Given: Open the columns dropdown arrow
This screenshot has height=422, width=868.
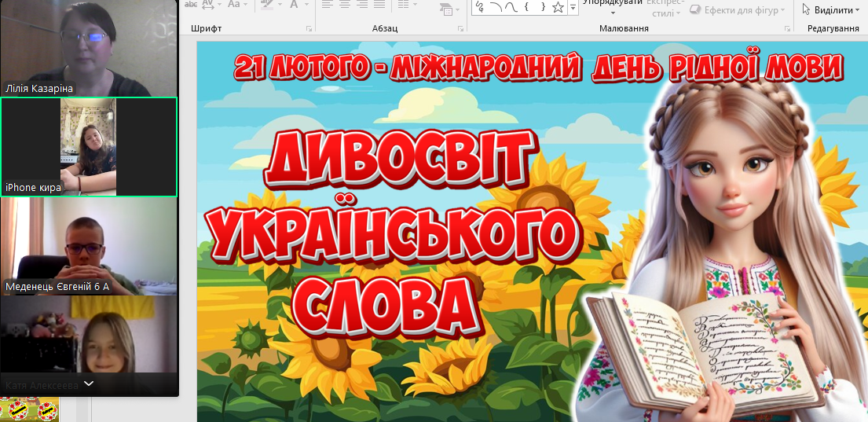Looking at the screenshot, I should point(416,5).
